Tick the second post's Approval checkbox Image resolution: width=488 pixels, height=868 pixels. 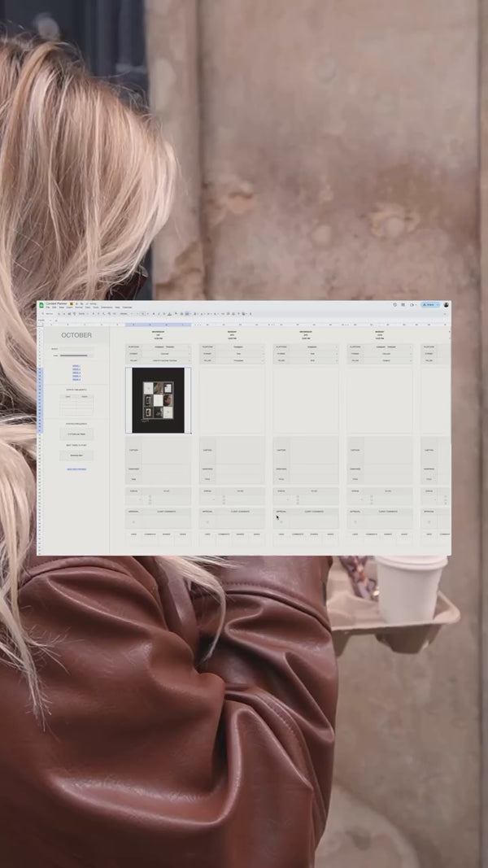pyautogui.click(x=207, y=521)
